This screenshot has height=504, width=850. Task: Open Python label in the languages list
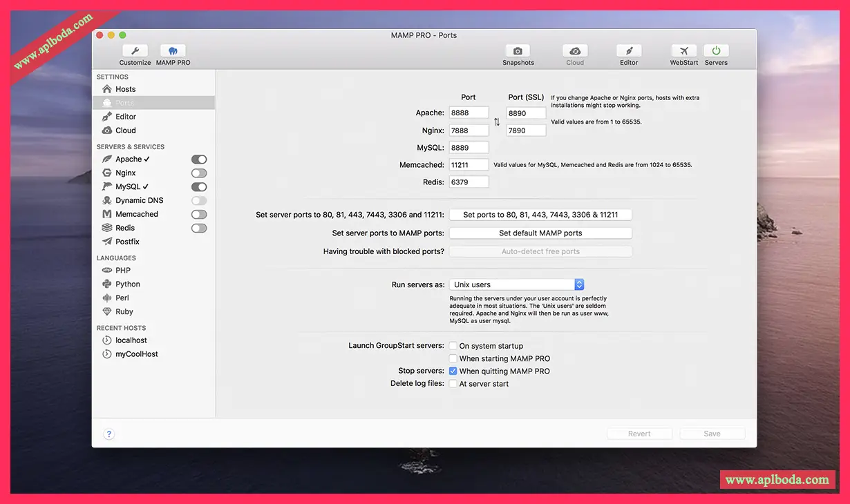coord(128,284)
